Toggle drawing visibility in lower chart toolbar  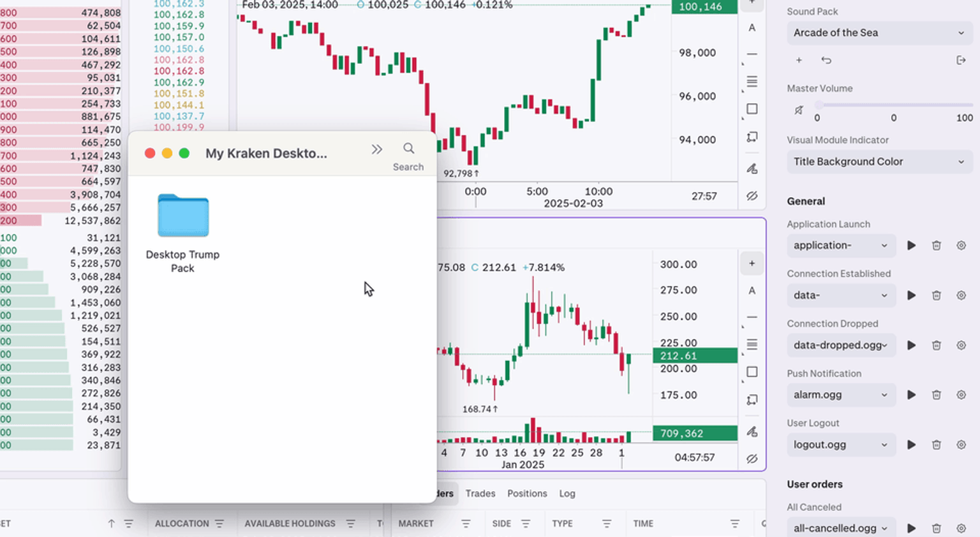[752, 459]
